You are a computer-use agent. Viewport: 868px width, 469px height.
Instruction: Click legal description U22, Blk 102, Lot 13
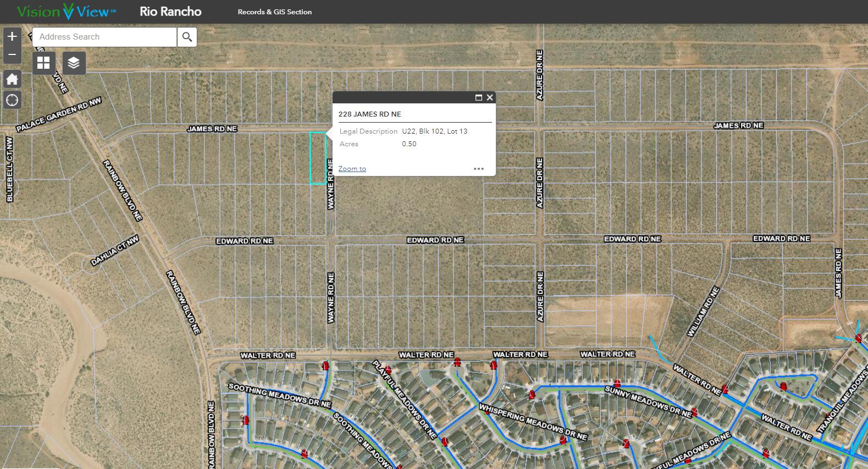434,131
